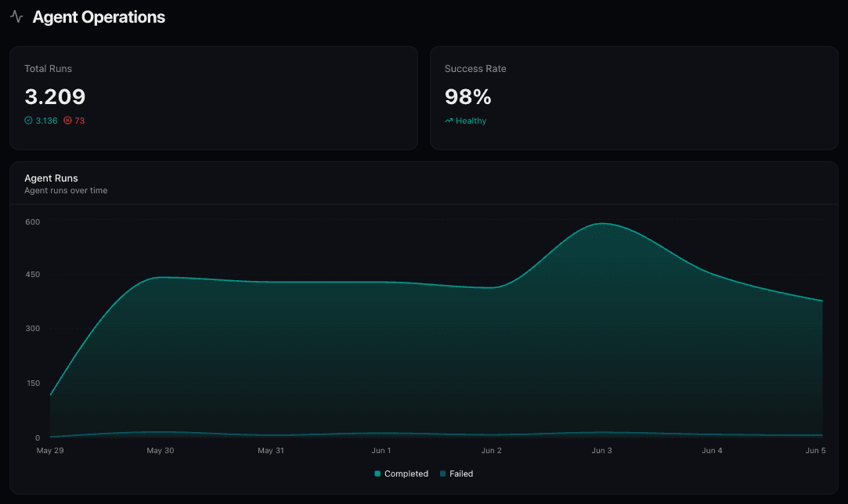Click the Failed legend label
Screen dimensions: 848x504
pyautogui.click(x=461, y=473)
